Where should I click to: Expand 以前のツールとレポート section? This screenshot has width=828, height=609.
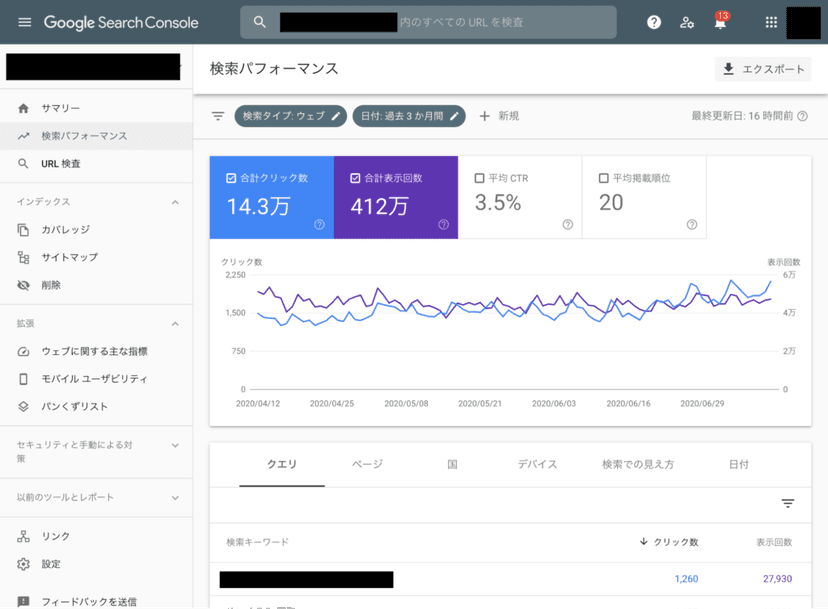(175, 498)
